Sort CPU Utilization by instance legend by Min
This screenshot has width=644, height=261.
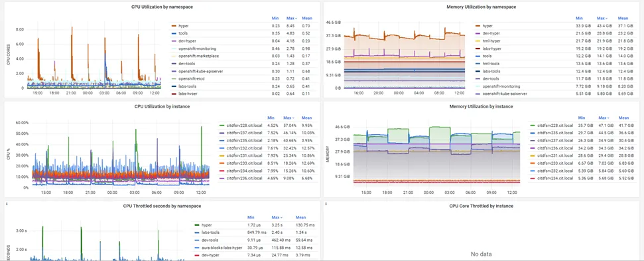point(271,118)
